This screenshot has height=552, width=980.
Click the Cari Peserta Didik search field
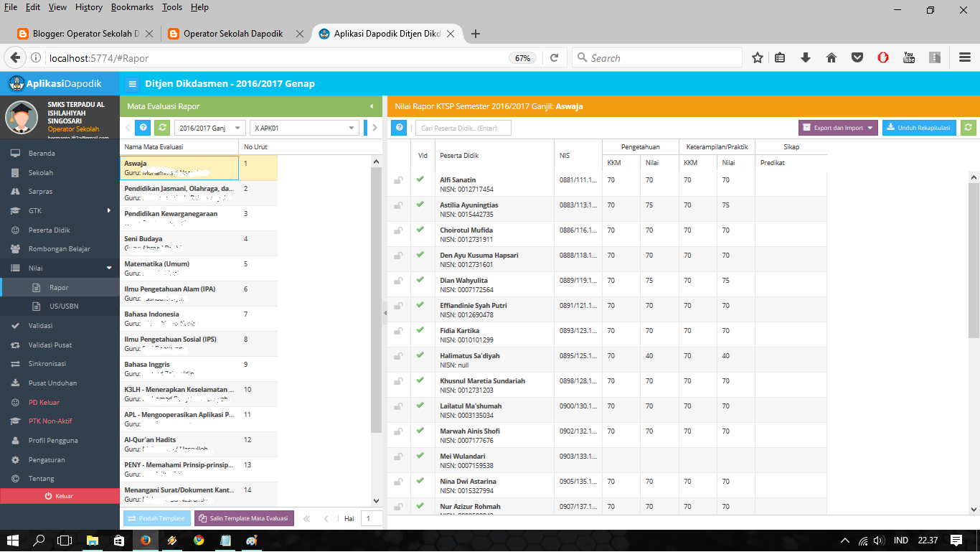point(463,128)
